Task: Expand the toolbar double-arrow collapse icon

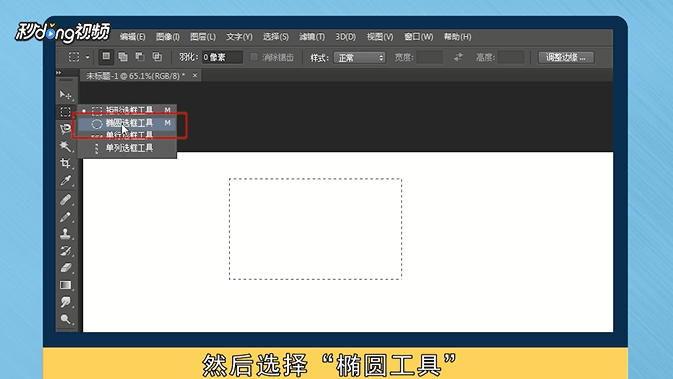Action: pos(58,73)
